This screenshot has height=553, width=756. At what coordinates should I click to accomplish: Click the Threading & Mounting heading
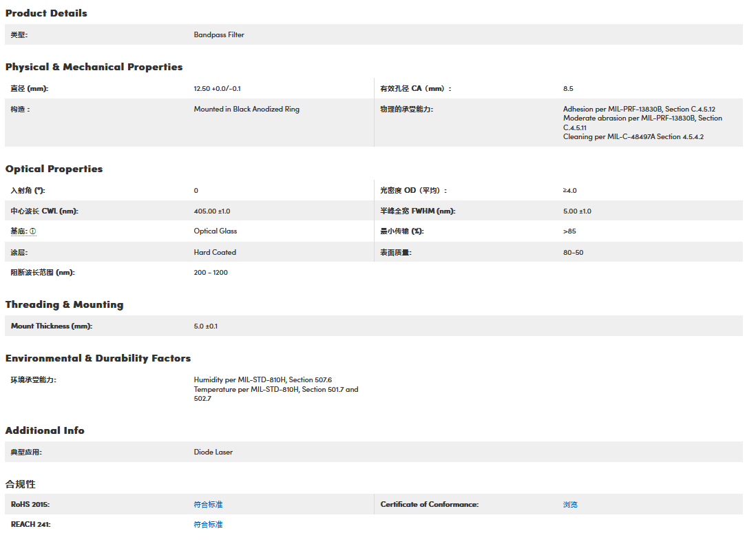[x=64, y=304]
